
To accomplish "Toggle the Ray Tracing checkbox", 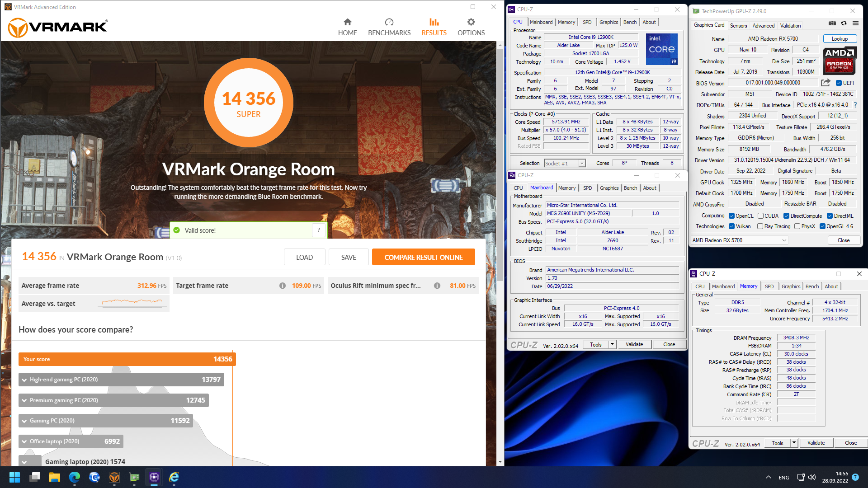I will click(760, 226).
